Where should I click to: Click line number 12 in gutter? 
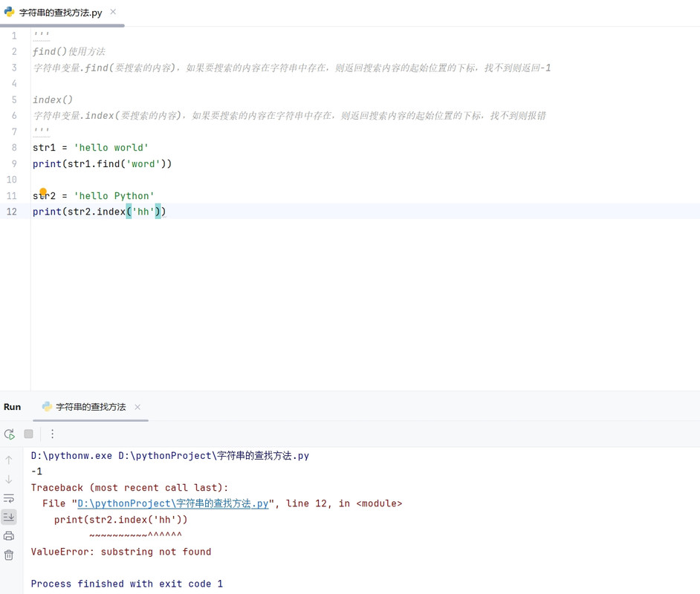click(12, 212)
